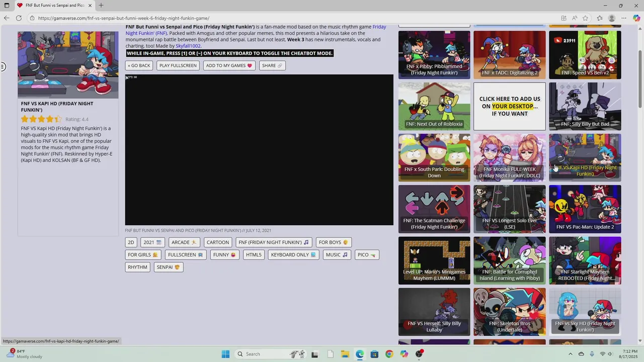Click the FULLSCREEN tag

(x=186, y=255)
